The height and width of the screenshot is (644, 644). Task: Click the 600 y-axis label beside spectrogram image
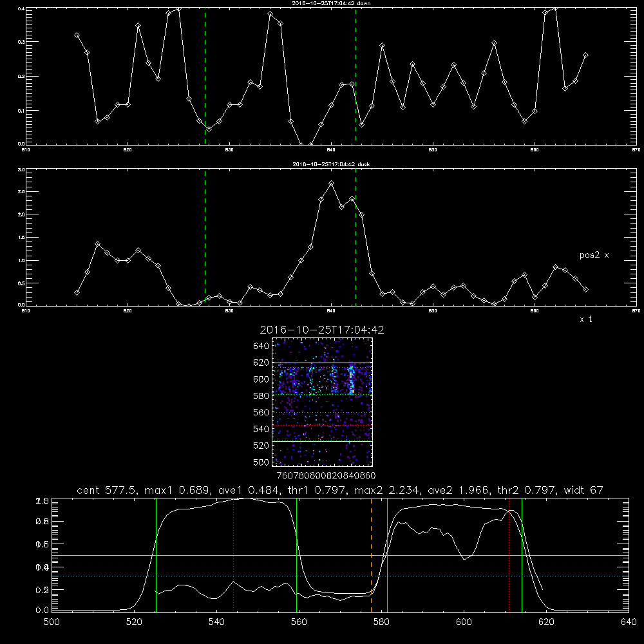click(261, 379)
